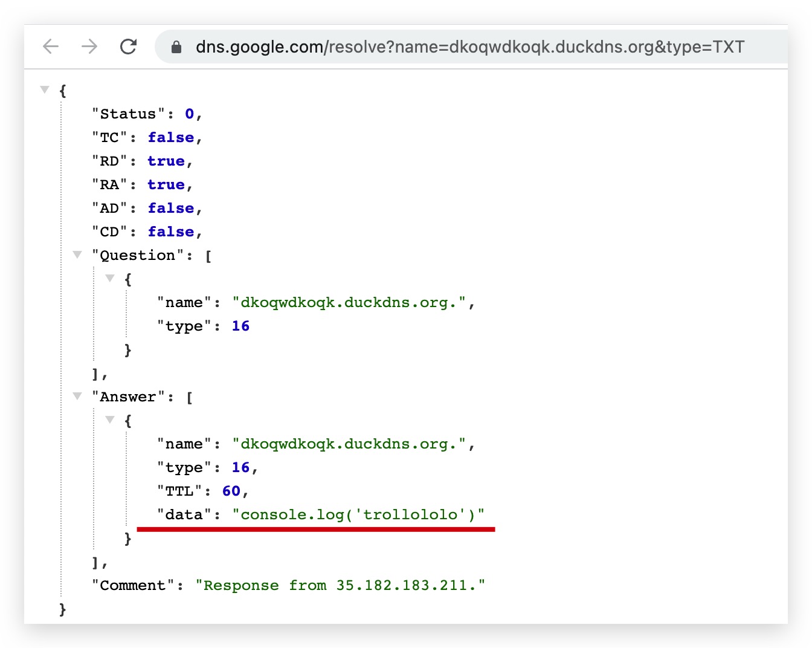Collapse the object inside Answer array
The height and width of the screenshot is (648, 812).
point(110,420)
